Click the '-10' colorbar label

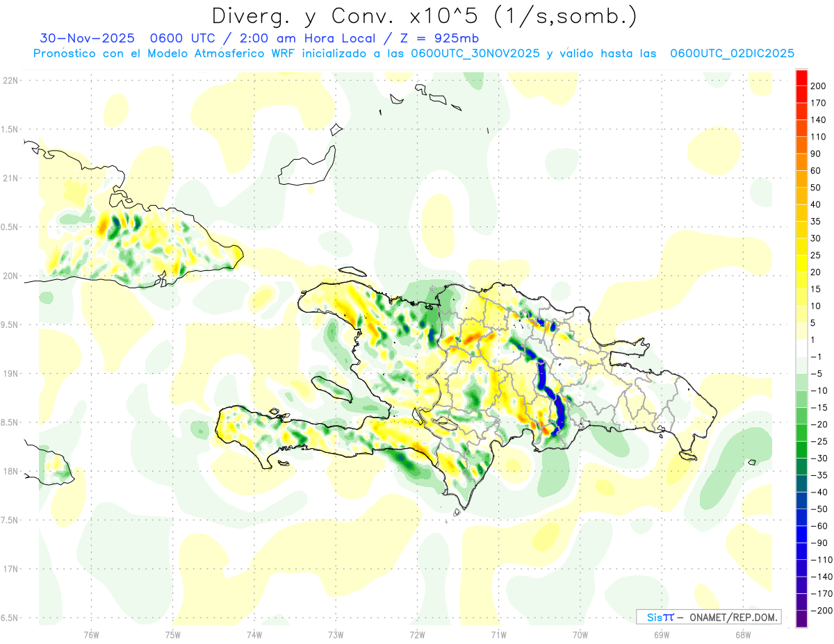[819, 390]
